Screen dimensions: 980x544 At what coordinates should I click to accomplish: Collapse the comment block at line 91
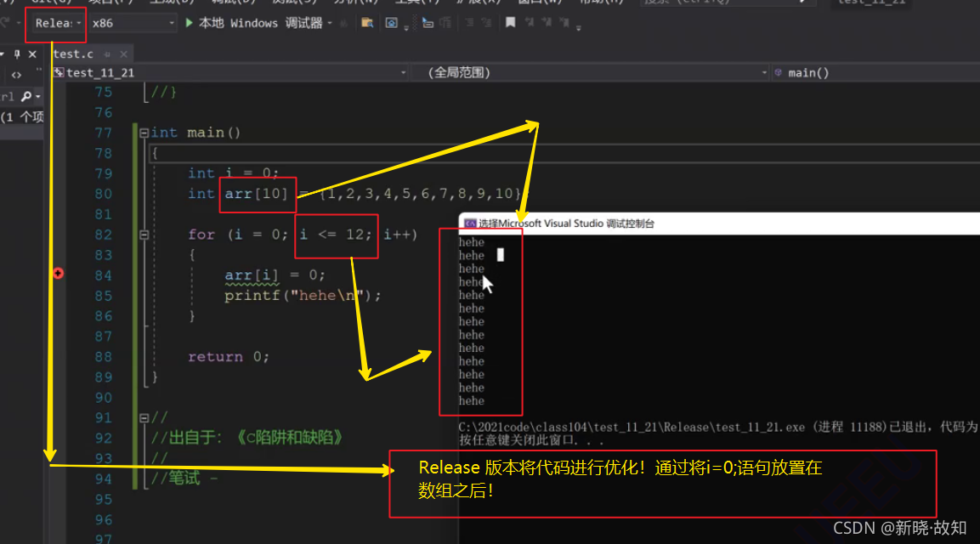coord(144,417)
